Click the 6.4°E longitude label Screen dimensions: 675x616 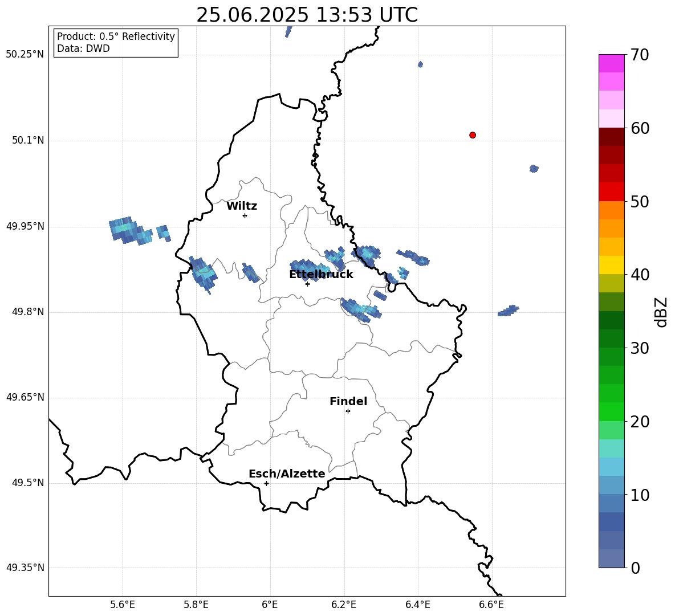point(417,605)
